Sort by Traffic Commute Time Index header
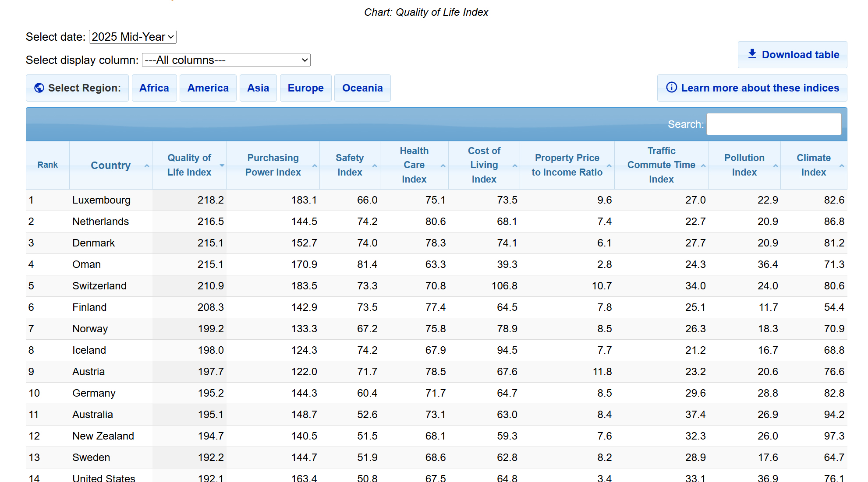This screenshot has width=868, height=482. point(661,165)
